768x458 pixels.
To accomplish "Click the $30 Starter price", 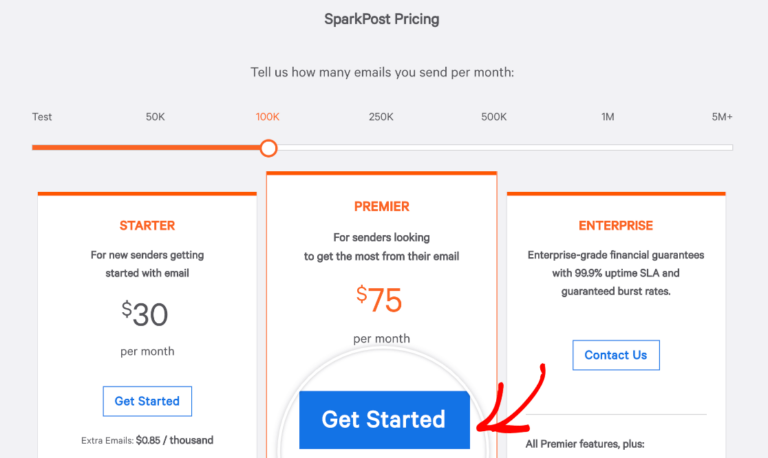I will (146, 314).
